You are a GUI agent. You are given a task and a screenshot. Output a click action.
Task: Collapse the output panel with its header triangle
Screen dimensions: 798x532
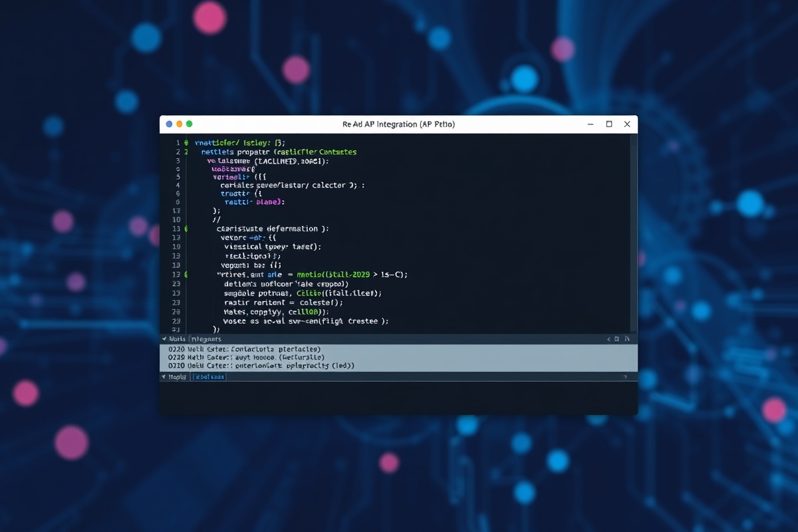click(164, 339)
